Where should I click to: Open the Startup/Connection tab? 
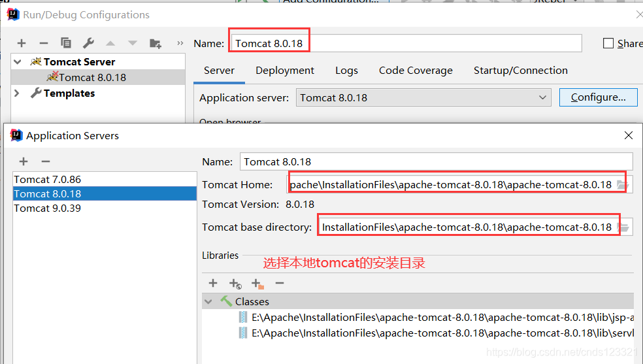[520, 71]
